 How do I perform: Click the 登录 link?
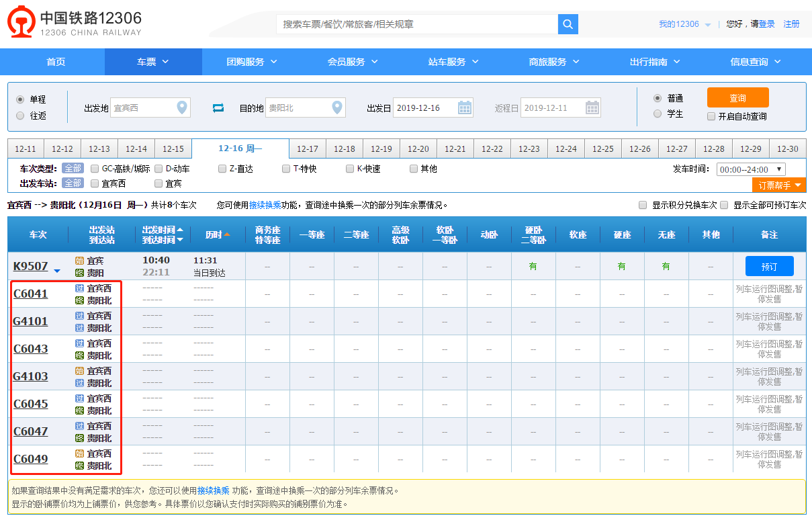[767, 24]
